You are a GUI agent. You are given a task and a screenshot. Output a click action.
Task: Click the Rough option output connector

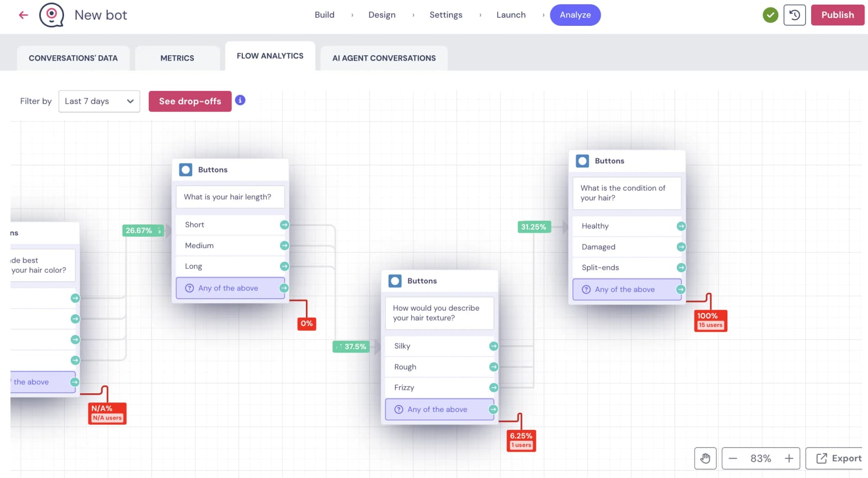(494, 367)
